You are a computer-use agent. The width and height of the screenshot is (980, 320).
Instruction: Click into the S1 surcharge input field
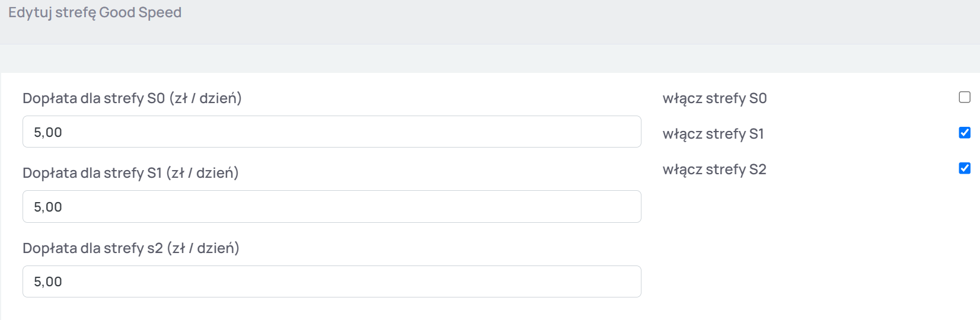[332, 206]
